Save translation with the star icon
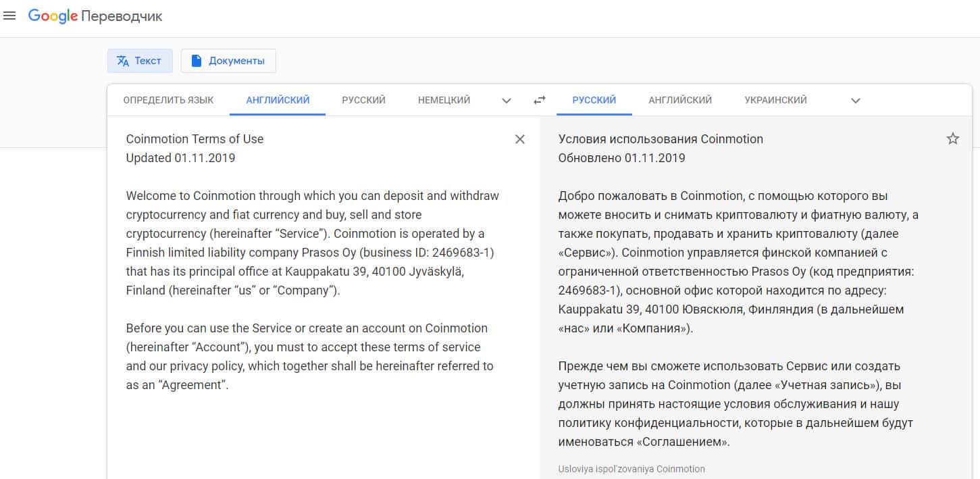980x479 pixels. coord(953,139)
